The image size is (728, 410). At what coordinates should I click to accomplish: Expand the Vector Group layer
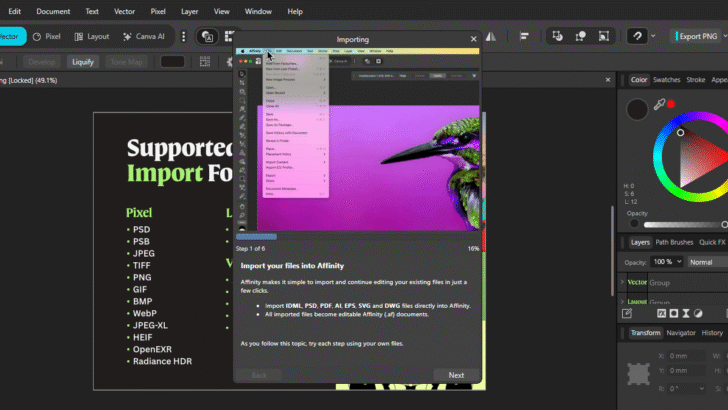[x=623, y=282]
